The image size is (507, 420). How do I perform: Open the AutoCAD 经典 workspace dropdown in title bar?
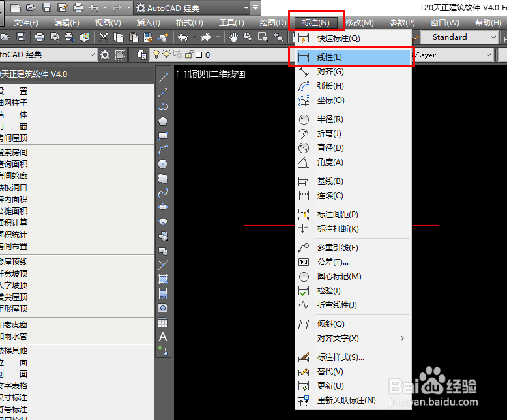click(x=246, y=7)
